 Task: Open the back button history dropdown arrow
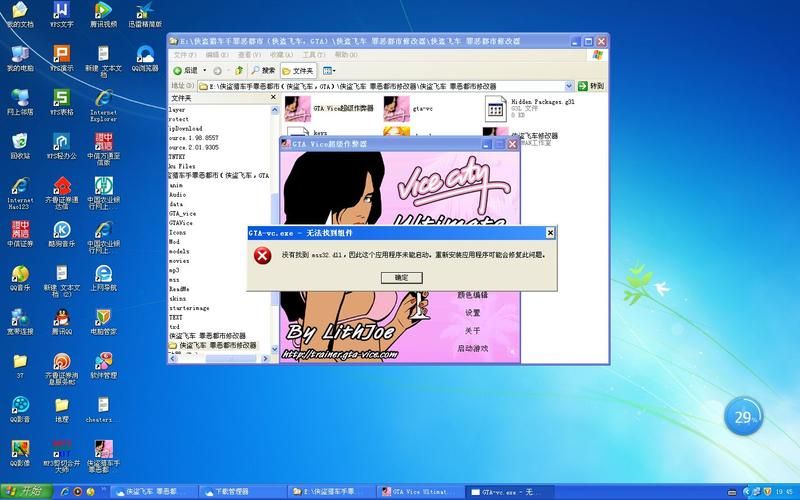[205, 70]
